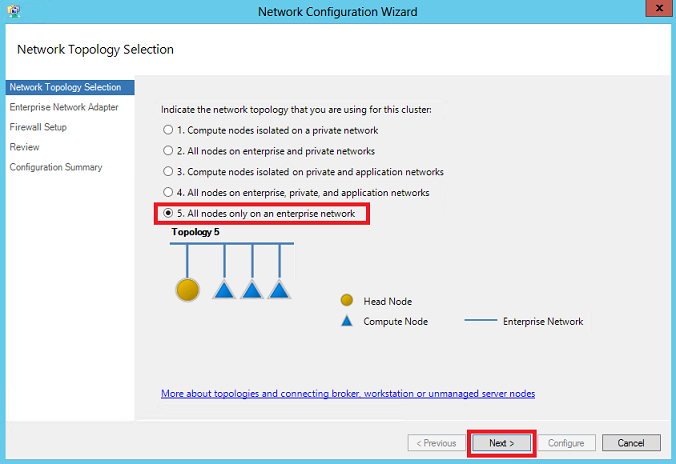This screenshot has height=464, width=676.
Task: Click the 'Indicate the network topology' instruction text
Action: click(296, 110)
